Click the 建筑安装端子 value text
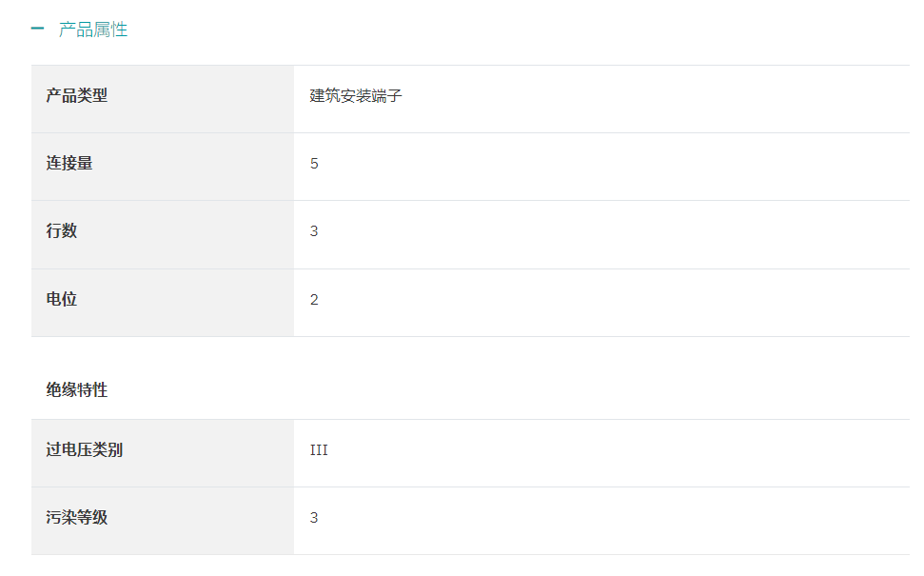924x576 pixels. pyautogui.click(x=356, y=96)
